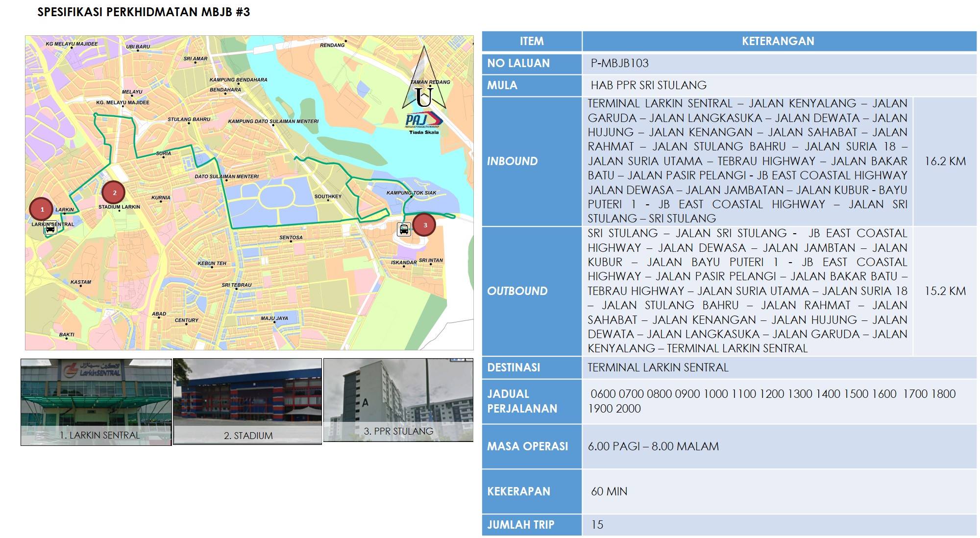Click the SPESIFIKASI PERKHIDMATAN MBJB #3 title
Image resolution: width=980 pixels, height=538 pixels.
pos(144,12)
